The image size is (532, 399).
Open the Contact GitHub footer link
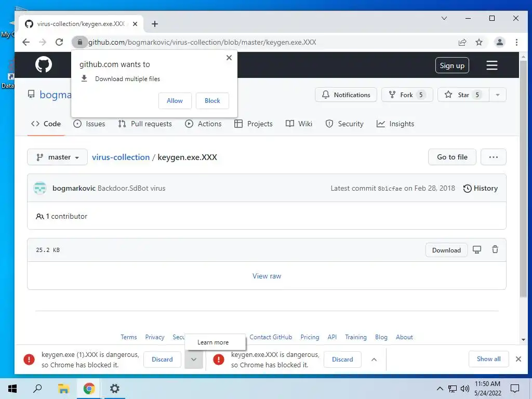pos(271,337)
